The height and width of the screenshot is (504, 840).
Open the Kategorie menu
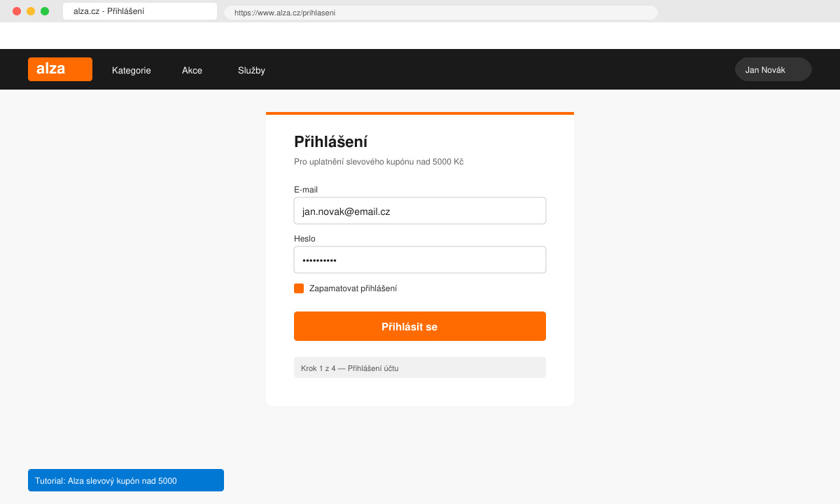[x=132, y=70]
